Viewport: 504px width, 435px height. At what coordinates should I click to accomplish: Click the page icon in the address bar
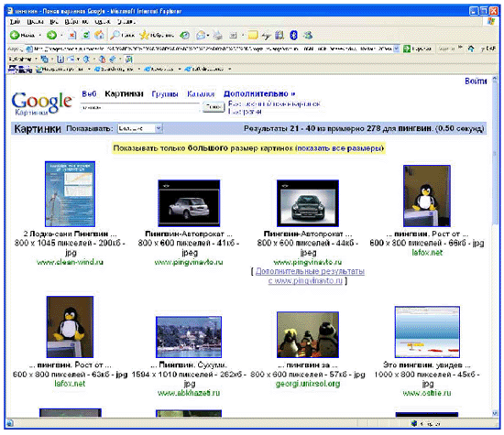point(29,49)
